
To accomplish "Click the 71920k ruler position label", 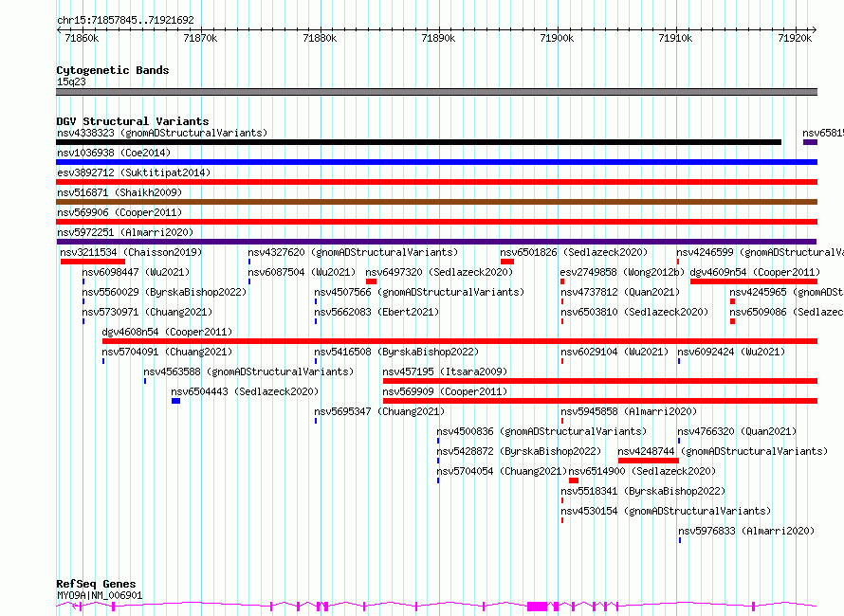I will pos(795,38).
